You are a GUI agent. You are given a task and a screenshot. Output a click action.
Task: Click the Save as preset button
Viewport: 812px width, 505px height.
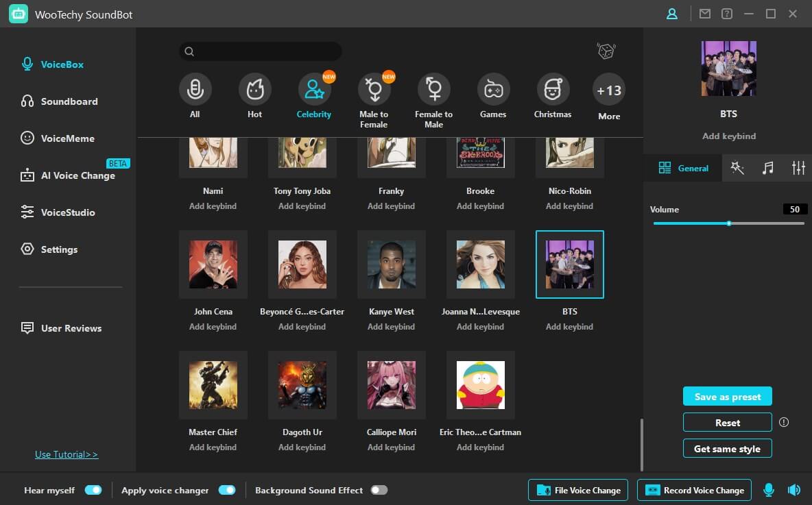[x=727, y=397]
